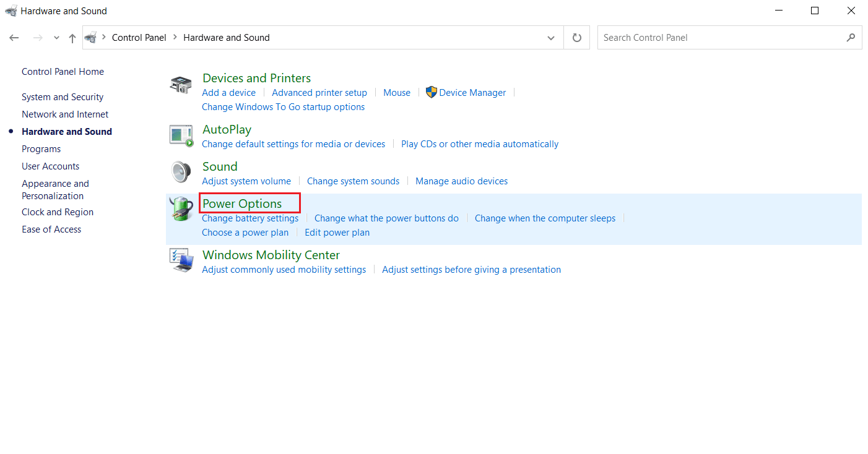Expand the address bar history dropdown
The height and width of the screenshot is (454, 868).
pos(551,38)
